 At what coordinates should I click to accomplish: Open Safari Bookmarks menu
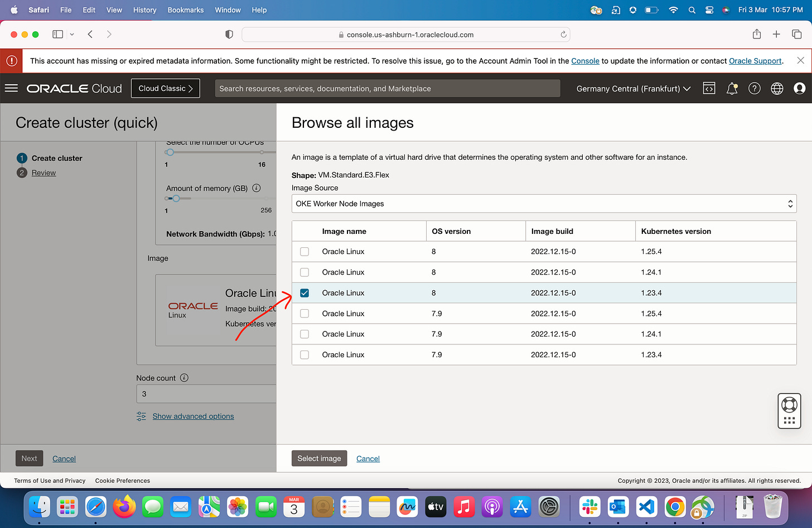(186, 10)
